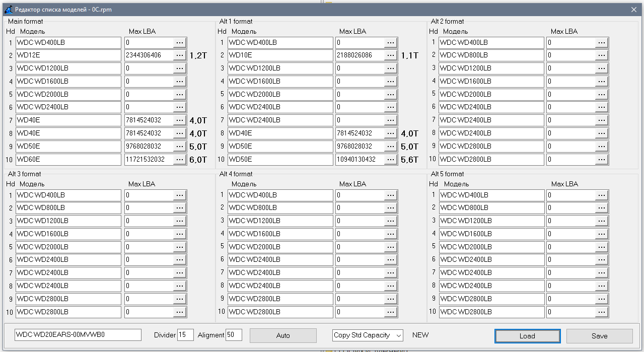
Task: Open ellipsis button for Alt 5 format head 7
Action: 602,273
